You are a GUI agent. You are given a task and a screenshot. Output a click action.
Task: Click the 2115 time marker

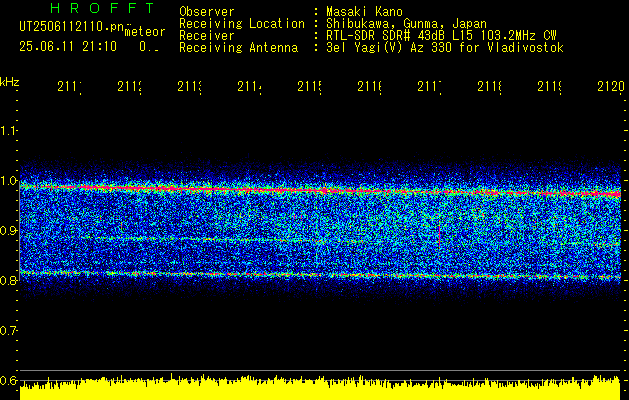(x=310, y=86)
